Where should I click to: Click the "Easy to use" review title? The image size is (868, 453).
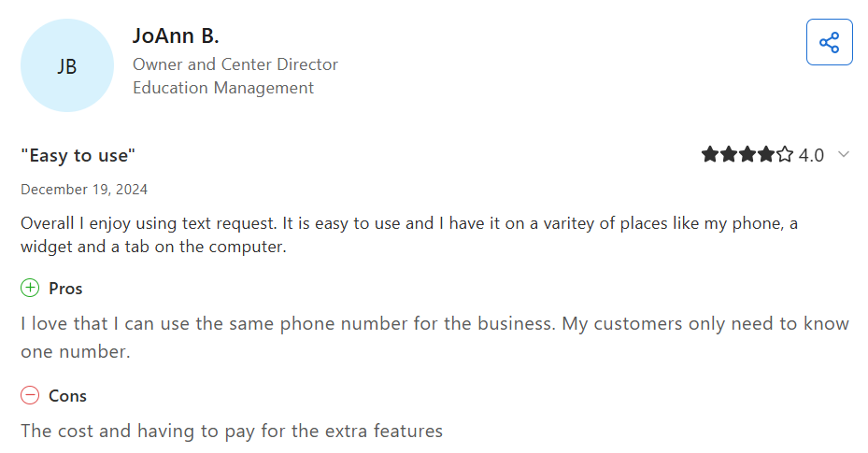(x=78, y=155)
